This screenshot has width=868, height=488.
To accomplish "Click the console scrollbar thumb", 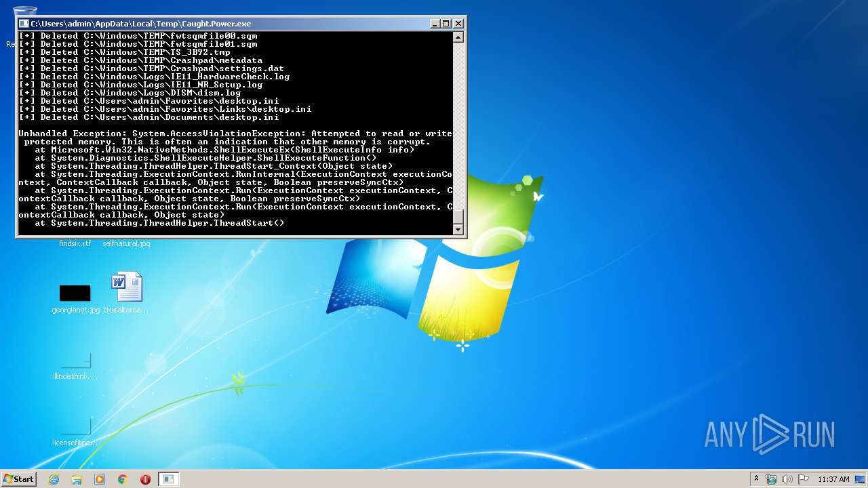I will tap(458, 217).
